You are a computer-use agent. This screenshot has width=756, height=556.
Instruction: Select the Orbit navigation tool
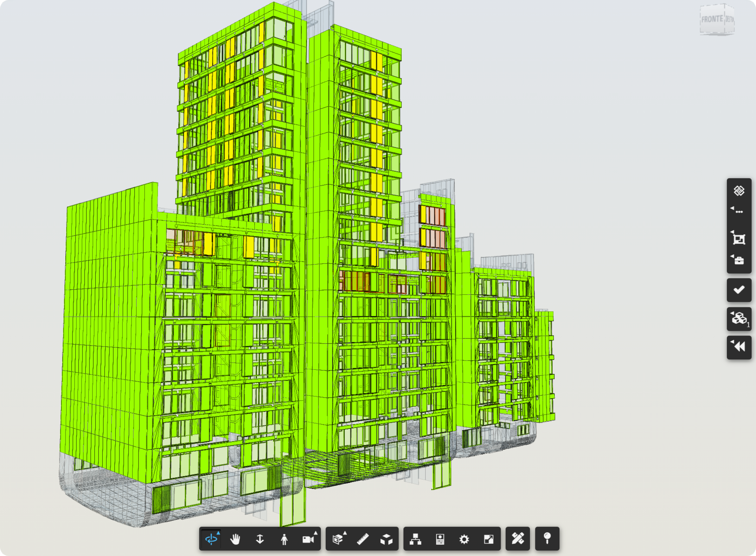point(211,539)
